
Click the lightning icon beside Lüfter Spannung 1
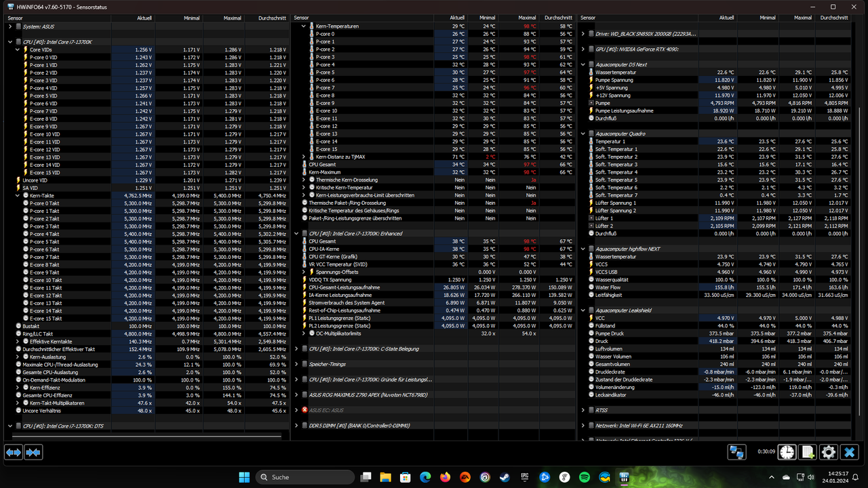point(591,203)
